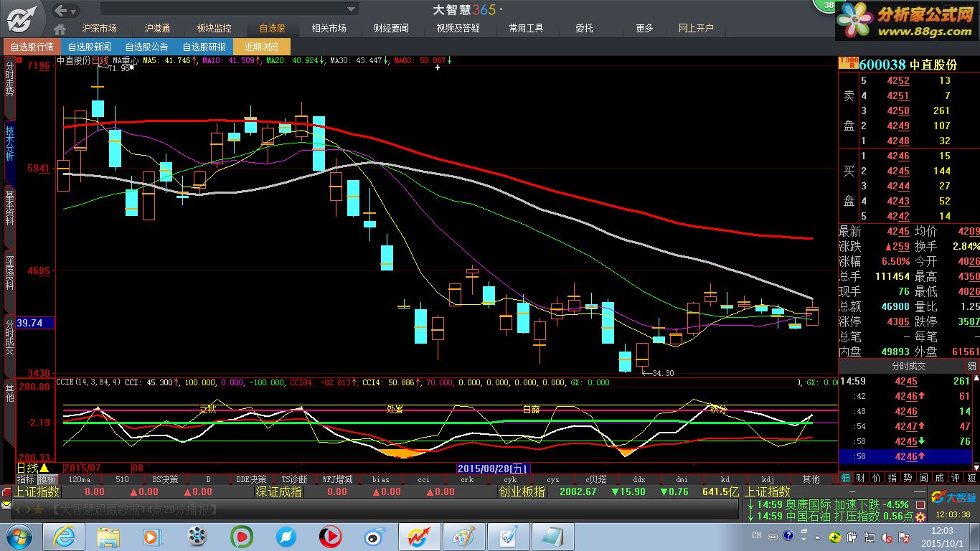Click the 大智慧 logo in bottom right corner
The image size is (980, 551).
[x=954, y=496]
